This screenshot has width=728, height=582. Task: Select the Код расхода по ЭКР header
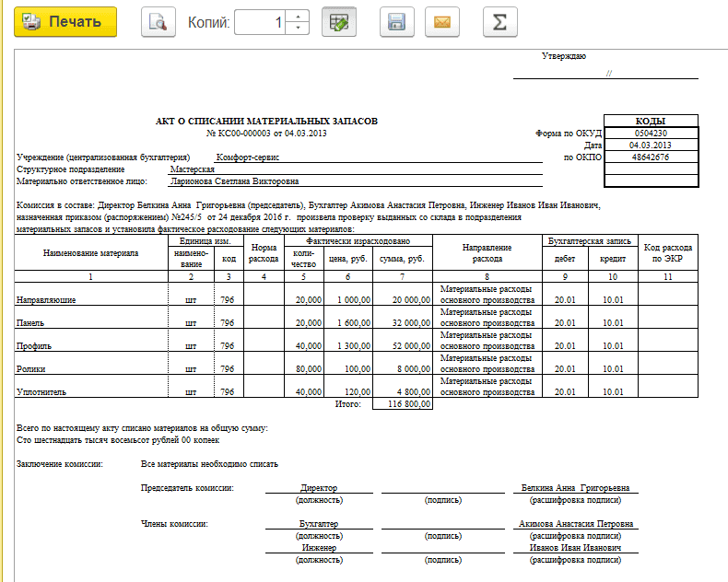tap(668, 253)
